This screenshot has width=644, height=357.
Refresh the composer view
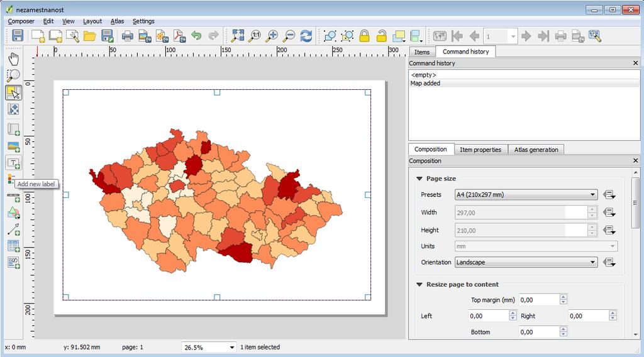coord(306,36)
